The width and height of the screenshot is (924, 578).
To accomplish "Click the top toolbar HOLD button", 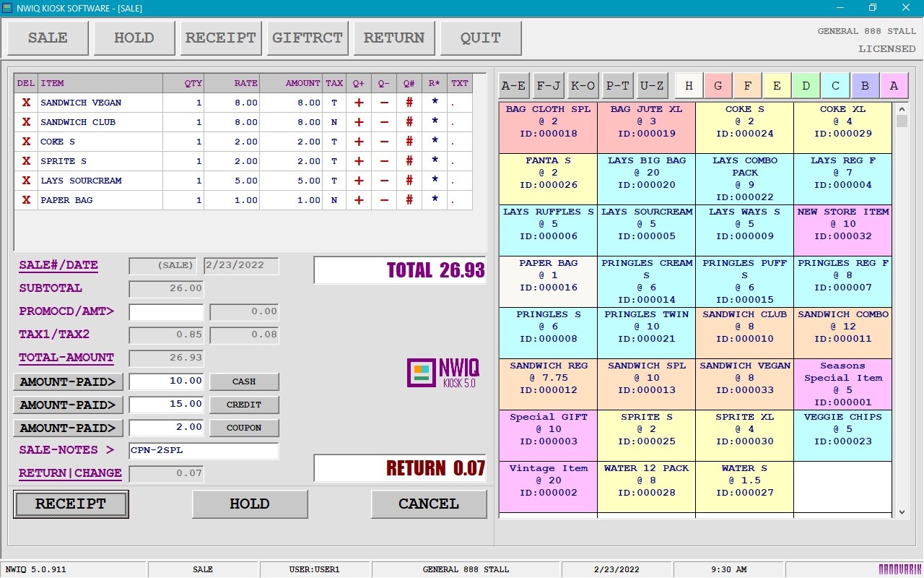I will pos(134,38).
